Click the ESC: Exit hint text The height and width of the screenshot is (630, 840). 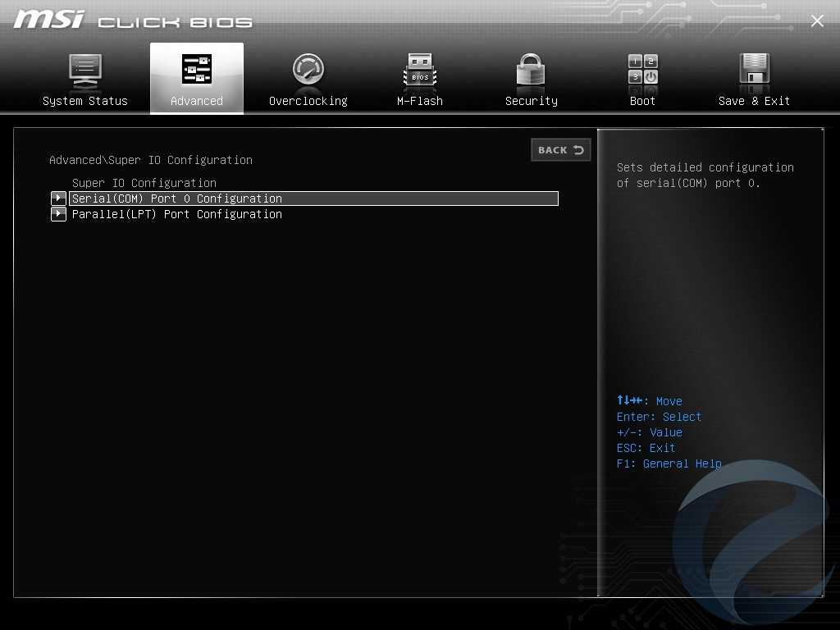pos(646,448)
